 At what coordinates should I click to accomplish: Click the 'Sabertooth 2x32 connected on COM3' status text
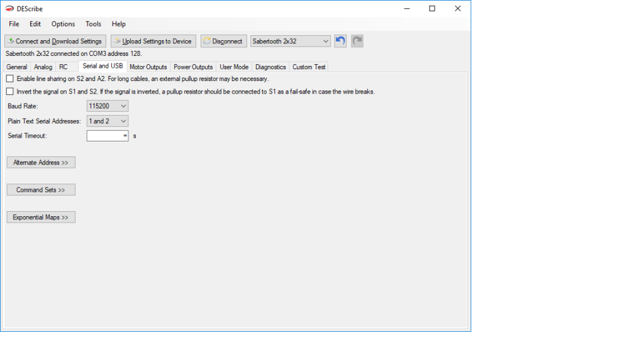coord(74,54)
